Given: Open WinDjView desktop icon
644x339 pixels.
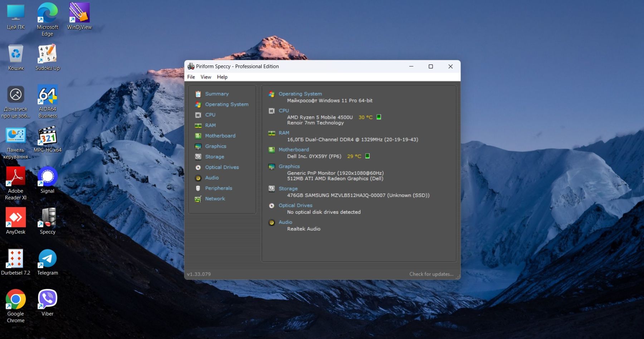Looking at the screenshot, I should coord(79,16).
